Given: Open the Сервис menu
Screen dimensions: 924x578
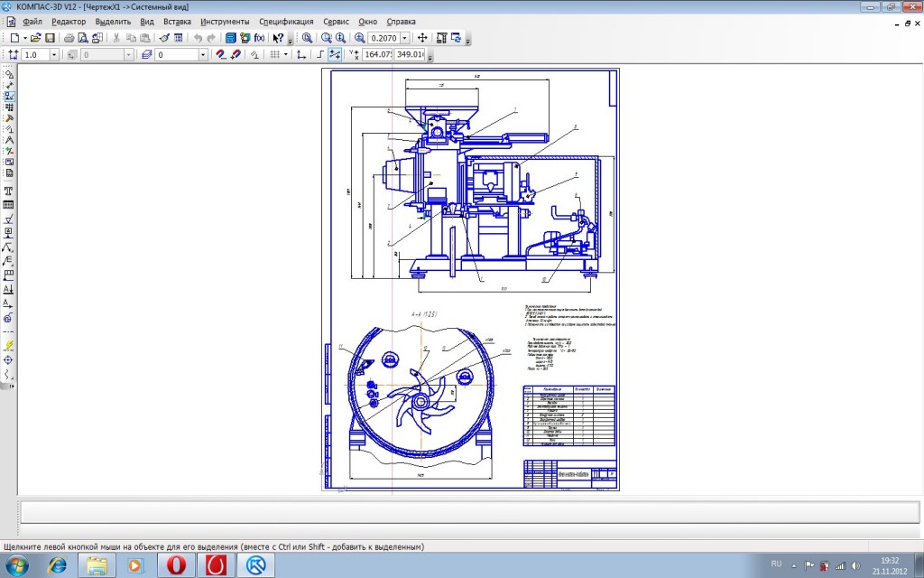Looking at the screenshot, I should (x=337, y=22).
